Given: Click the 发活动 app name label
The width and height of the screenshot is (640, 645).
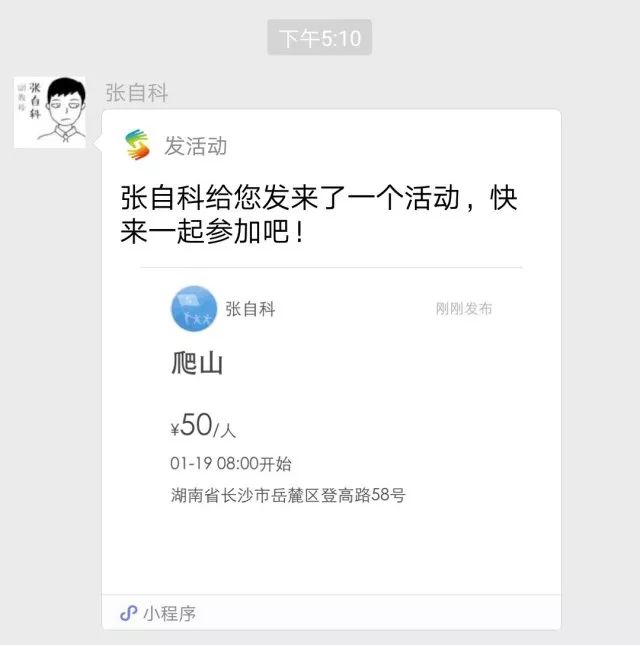Looking at the screenshot, I should pyautogui.click(x=196, y=146).
